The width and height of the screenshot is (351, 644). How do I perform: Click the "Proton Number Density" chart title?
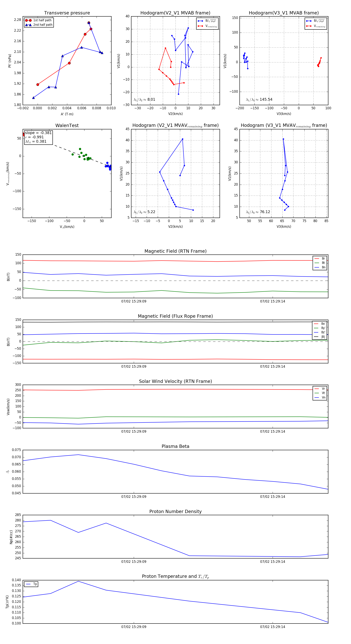pyautogui.click(x=175, y=511)
